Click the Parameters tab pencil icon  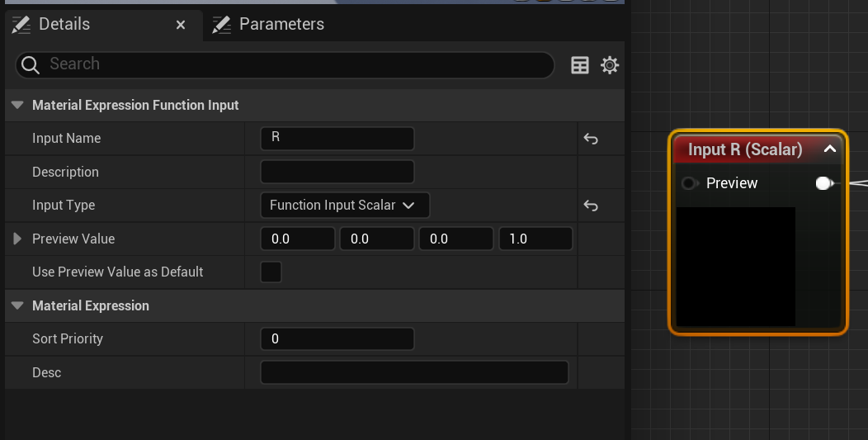point(221,25)
